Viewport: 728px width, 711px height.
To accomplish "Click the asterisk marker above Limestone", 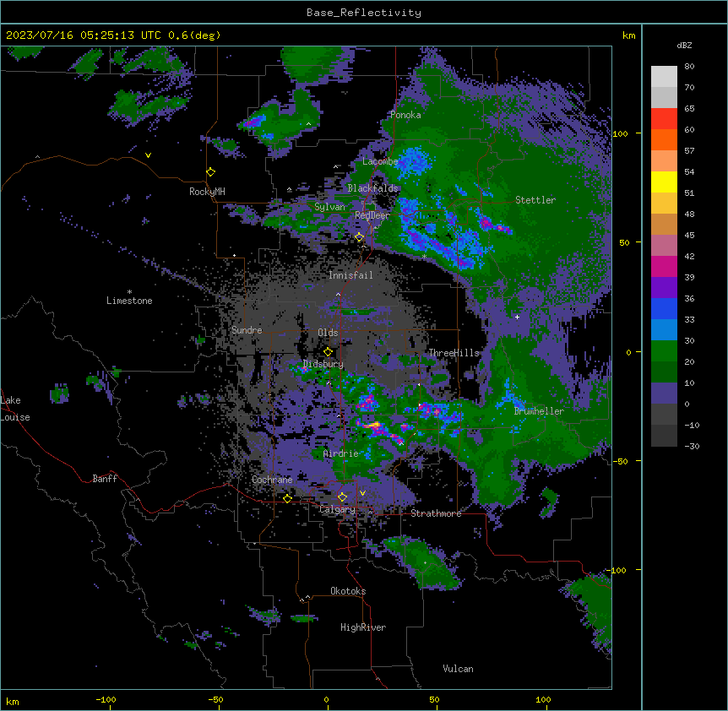I will click(129, 292).
